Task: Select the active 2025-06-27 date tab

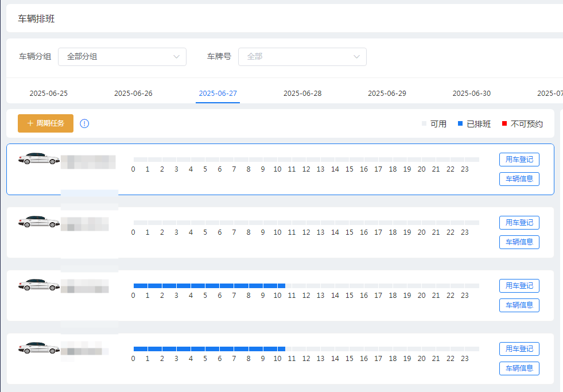Action: (218, 94)
